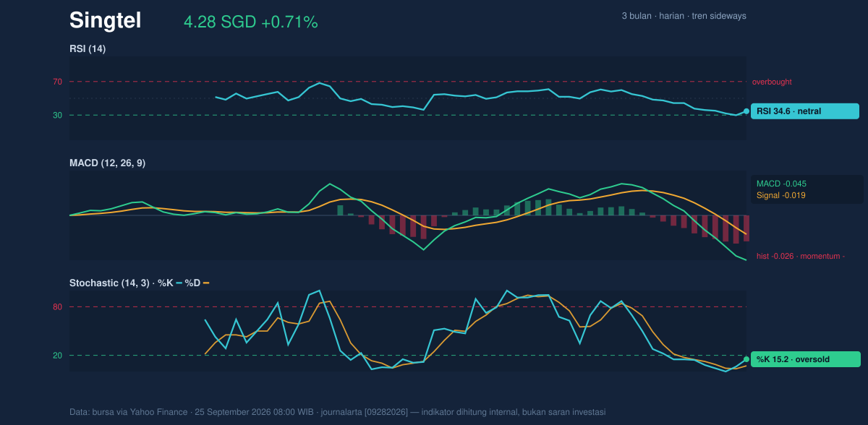Click the Signal -0.019 legend value
Viewport: 868px width, 425px height.
[781, 195]
